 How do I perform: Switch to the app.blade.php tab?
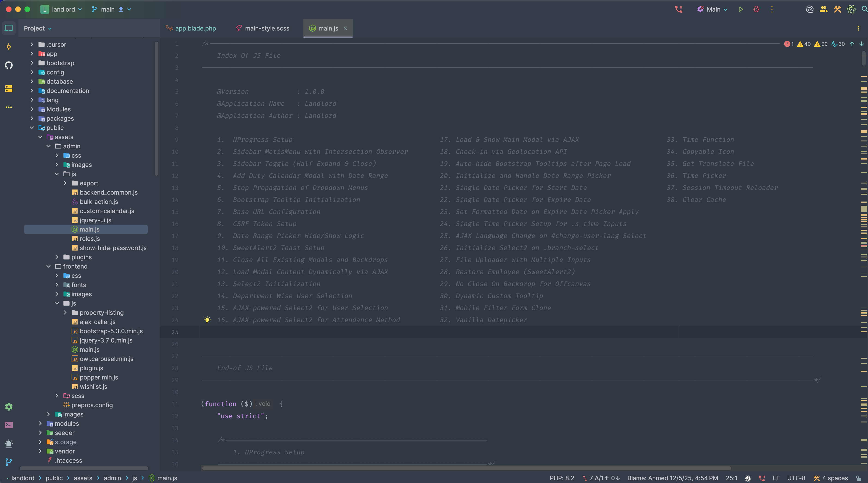[196, 28]
